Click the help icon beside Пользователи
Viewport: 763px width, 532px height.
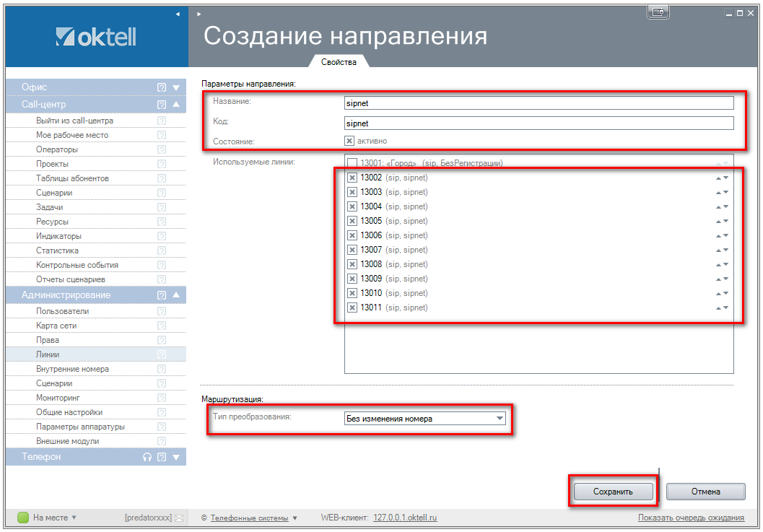pyautogui.click(x=162, y=311)
